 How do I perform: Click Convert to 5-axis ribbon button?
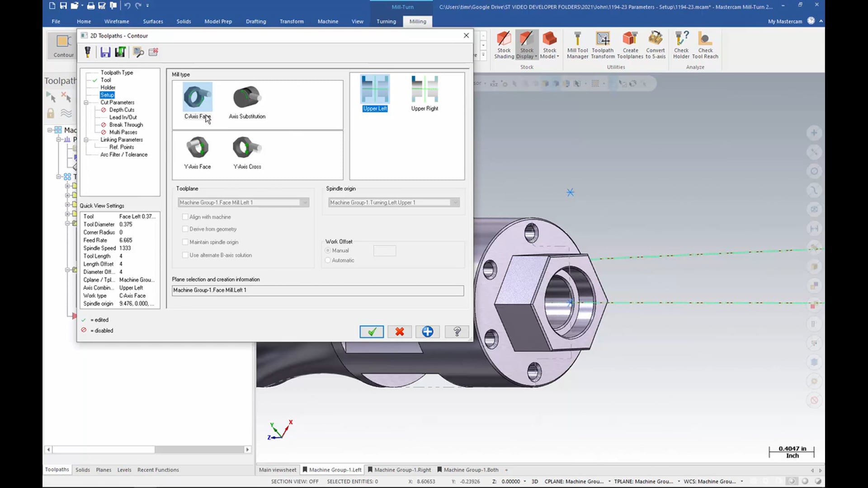(655, 45)
